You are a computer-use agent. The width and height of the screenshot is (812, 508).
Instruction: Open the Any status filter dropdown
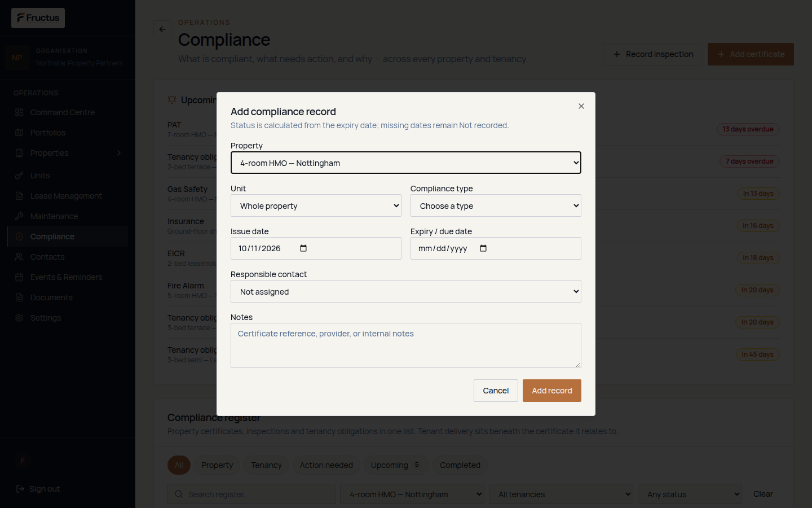[x=690, y=494]
